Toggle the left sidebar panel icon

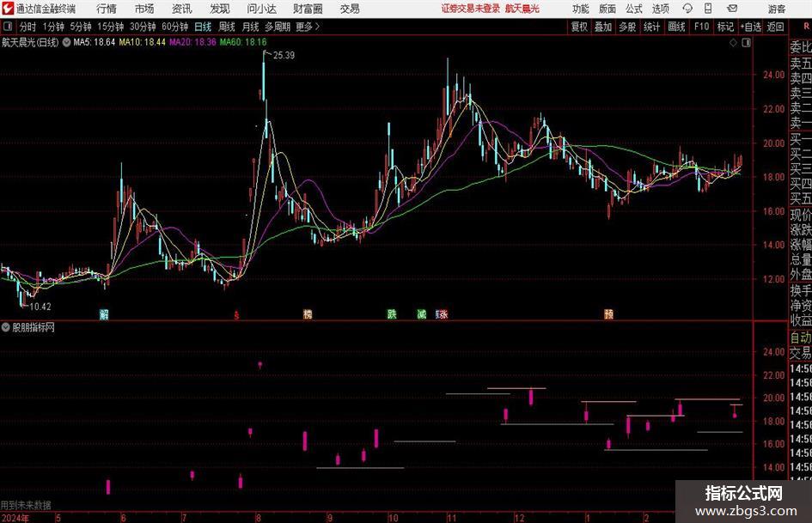[x=7, y=27]
